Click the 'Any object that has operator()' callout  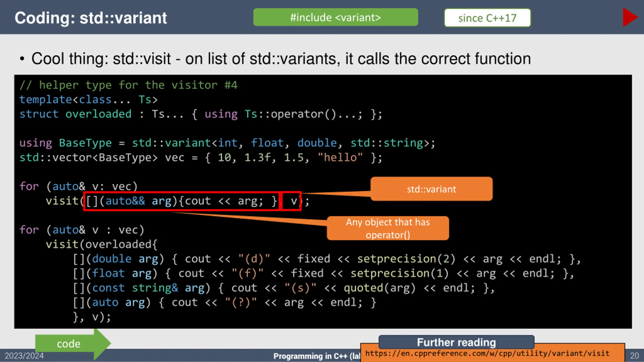coord(388,228)
